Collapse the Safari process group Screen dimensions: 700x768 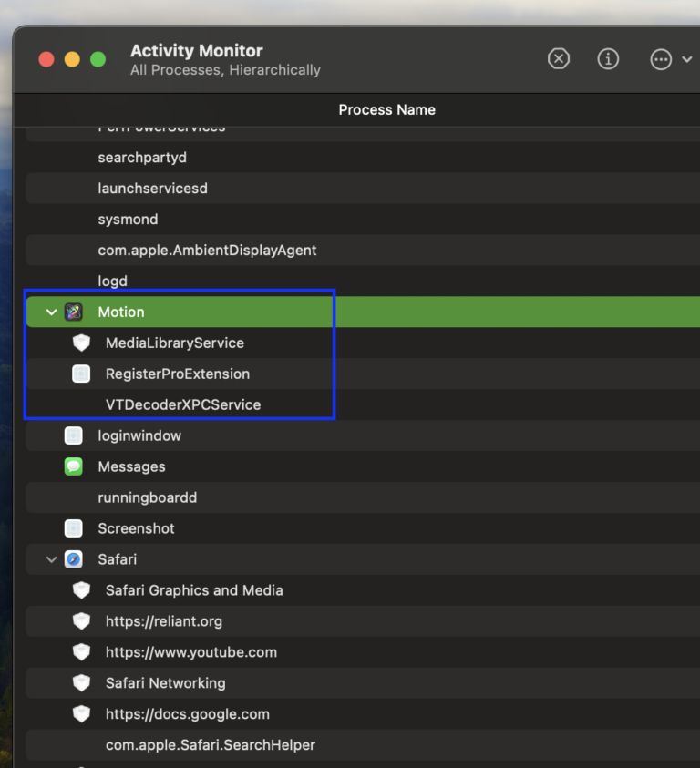tap(51, 559)
